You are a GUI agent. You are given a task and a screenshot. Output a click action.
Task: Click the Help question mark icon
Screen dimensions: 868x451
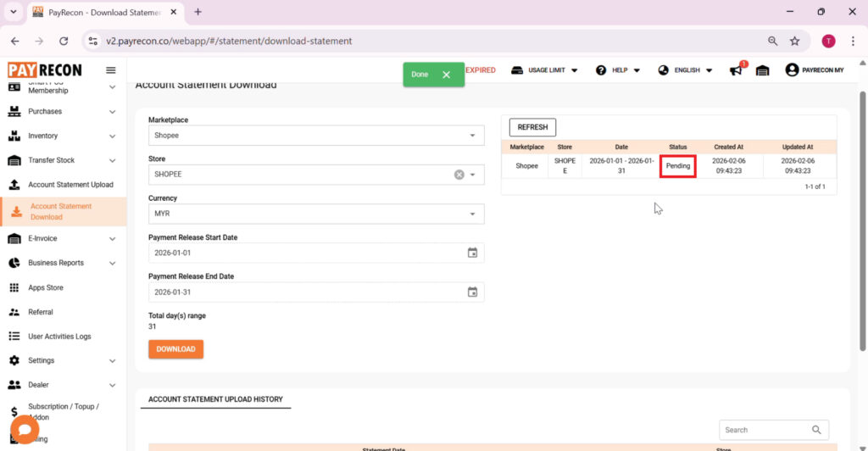(601, 70)
